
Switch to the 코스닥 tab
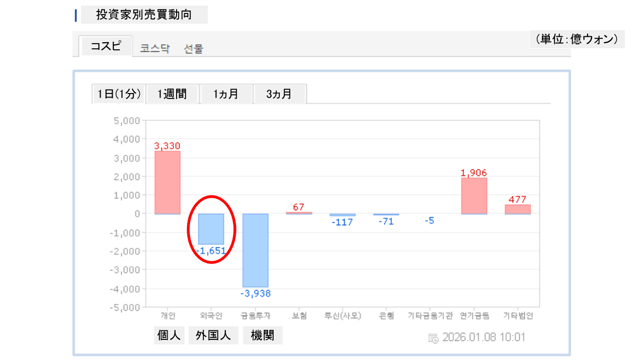[x=155, y=49]
